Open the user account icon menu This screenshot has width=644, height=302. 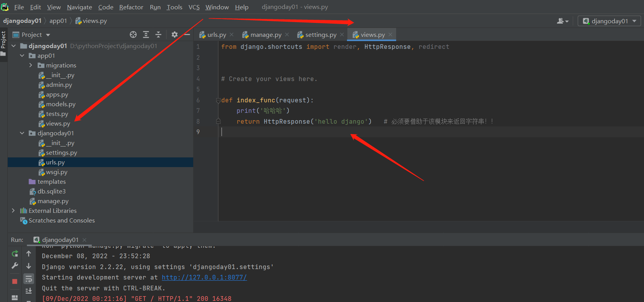[563, 21]
